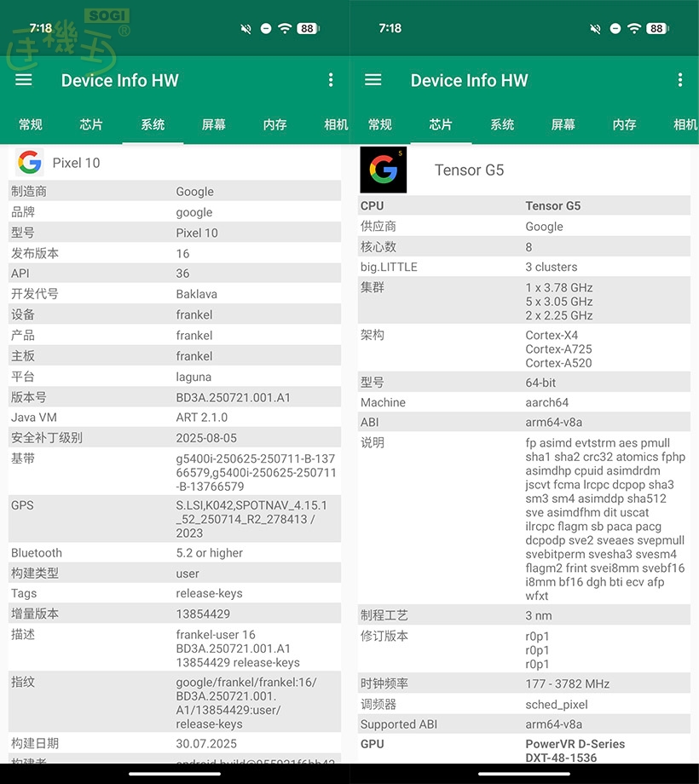Tap the 平台 laguna row

click(x=175, y=377)
